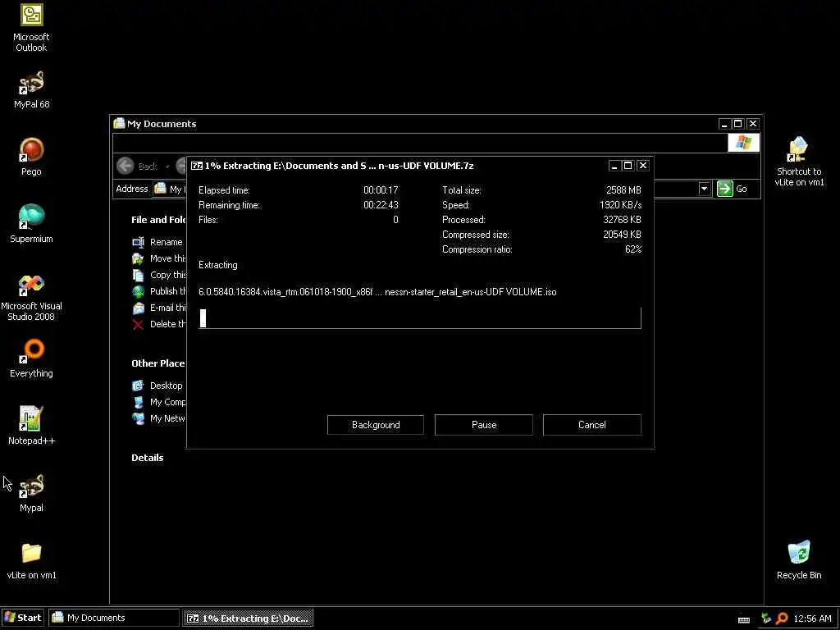Click the extraction progress bar
Screen dimensions: 840x630
pyautogui.click(x=419, y=317)
